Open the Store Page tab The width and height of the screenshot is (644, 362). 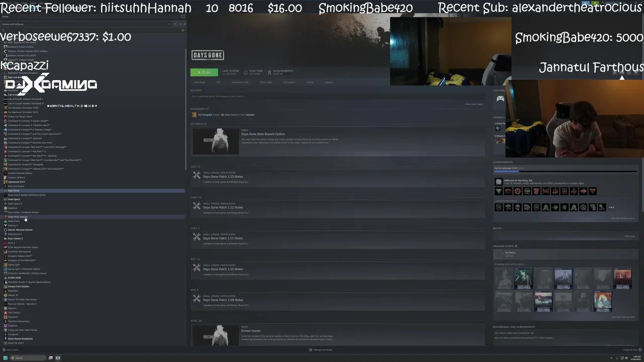(x=200, y=82)
